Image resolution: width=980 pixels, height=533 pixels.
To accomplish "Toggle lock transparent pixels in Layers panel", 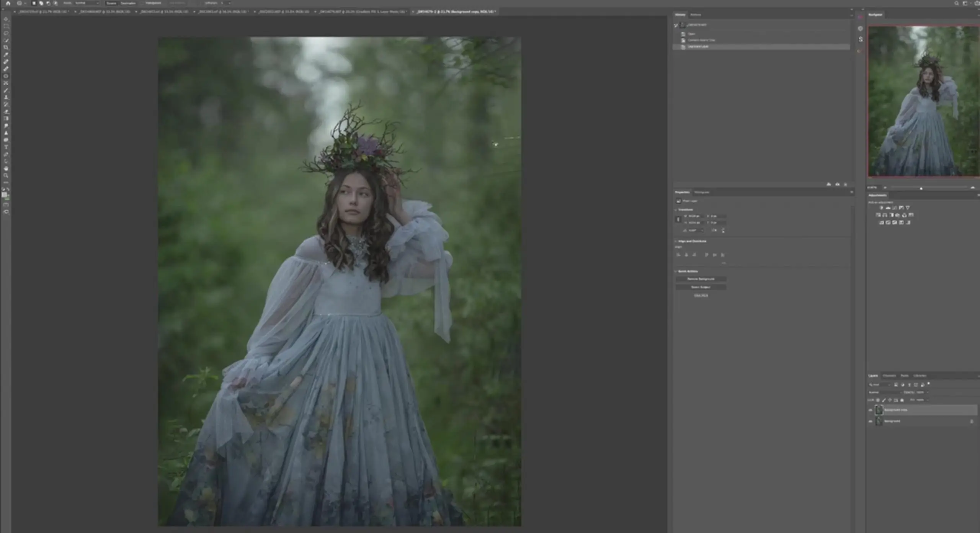I will 878,400.
